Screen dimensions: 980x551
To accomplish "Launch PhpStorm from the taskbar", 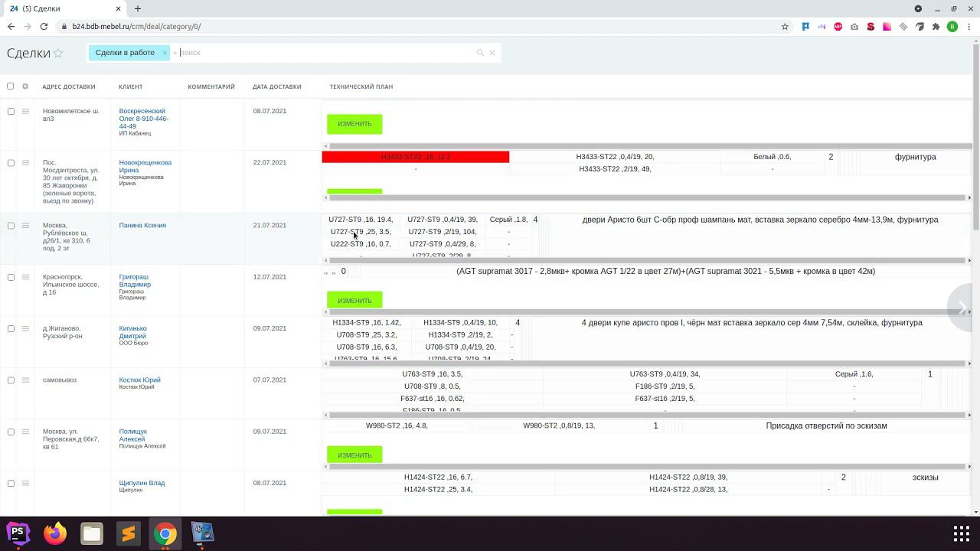I will 18,533.
